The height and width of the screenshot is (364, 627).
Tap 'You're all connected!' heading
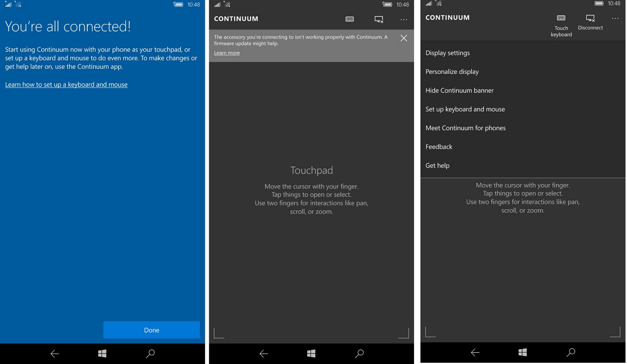[68, 26]
